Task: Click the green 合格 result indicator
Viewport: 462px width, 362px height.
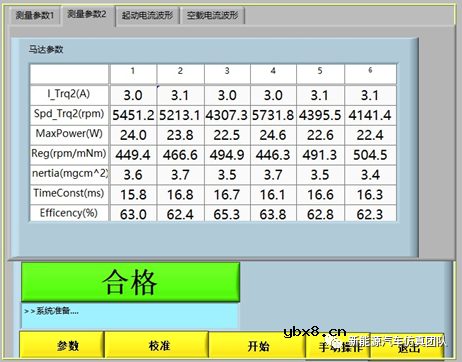Action: click(130, 282)
